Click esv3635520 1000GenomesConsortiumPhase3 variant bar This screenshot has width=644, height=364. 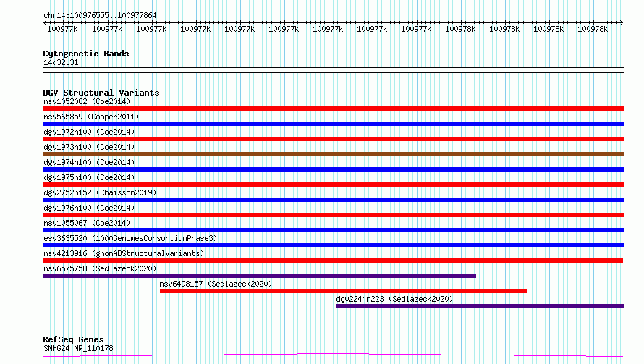click(x=333, y=245)
